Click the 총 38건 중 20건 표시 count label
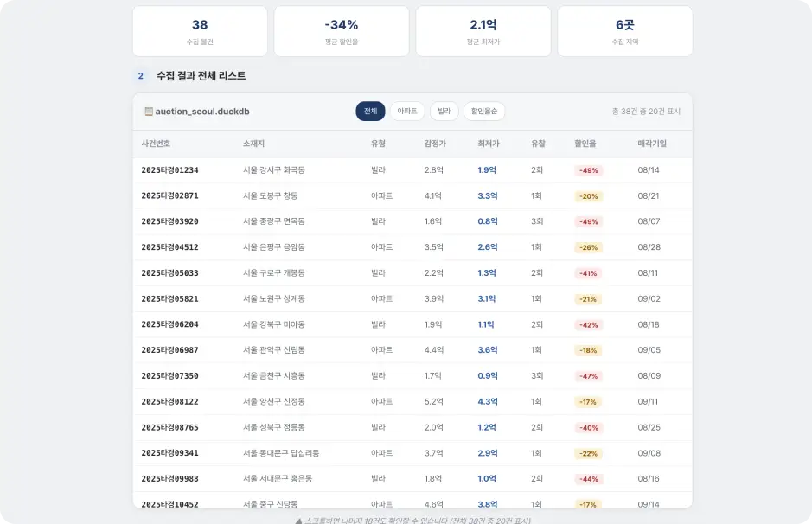Viewport: 812px width, 524px height. (646, 112)
